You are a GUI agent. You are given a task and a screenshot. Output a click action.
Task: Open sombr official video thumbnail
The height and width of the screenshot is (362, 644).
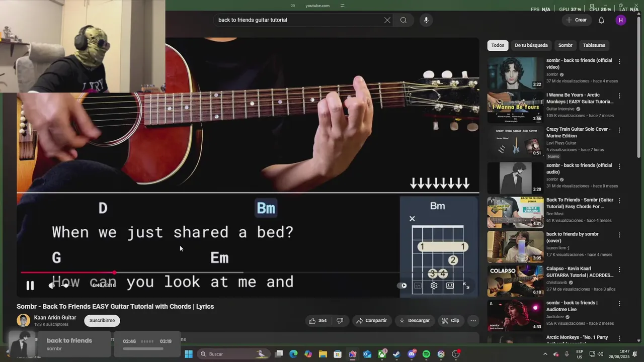tap(515, 73)
